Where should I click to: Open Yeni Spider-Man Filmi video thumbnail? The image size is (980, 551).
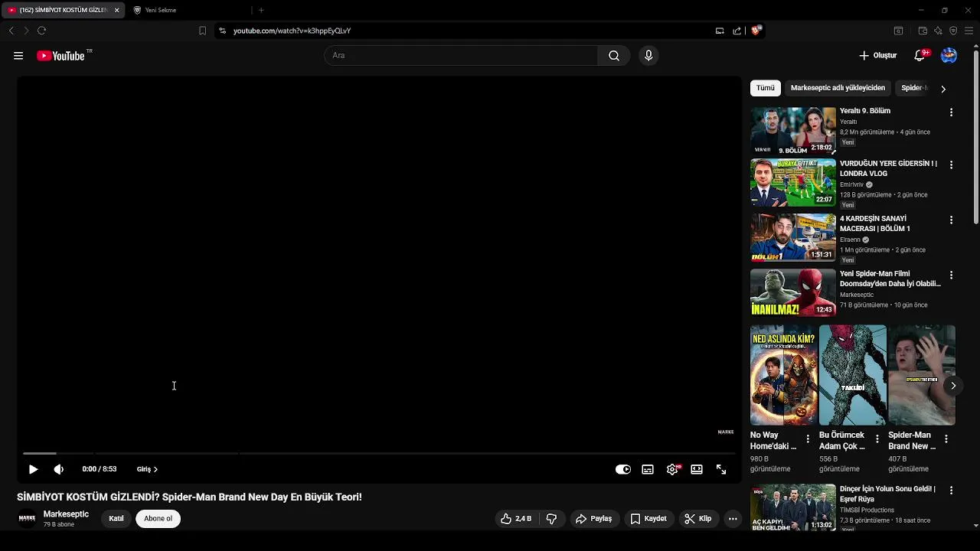pos(792,293)
